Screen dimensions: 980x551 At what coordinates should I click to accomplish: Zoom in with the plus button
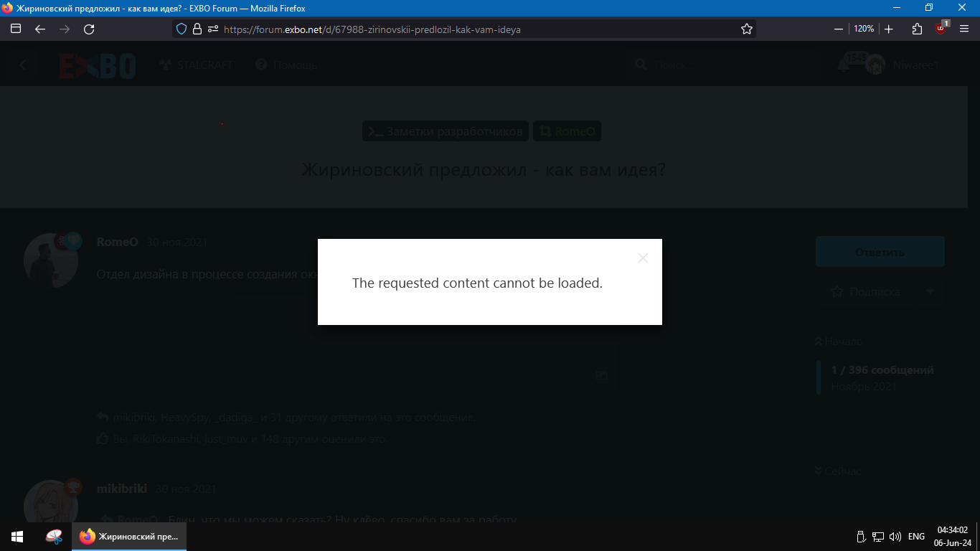(889, 29)
